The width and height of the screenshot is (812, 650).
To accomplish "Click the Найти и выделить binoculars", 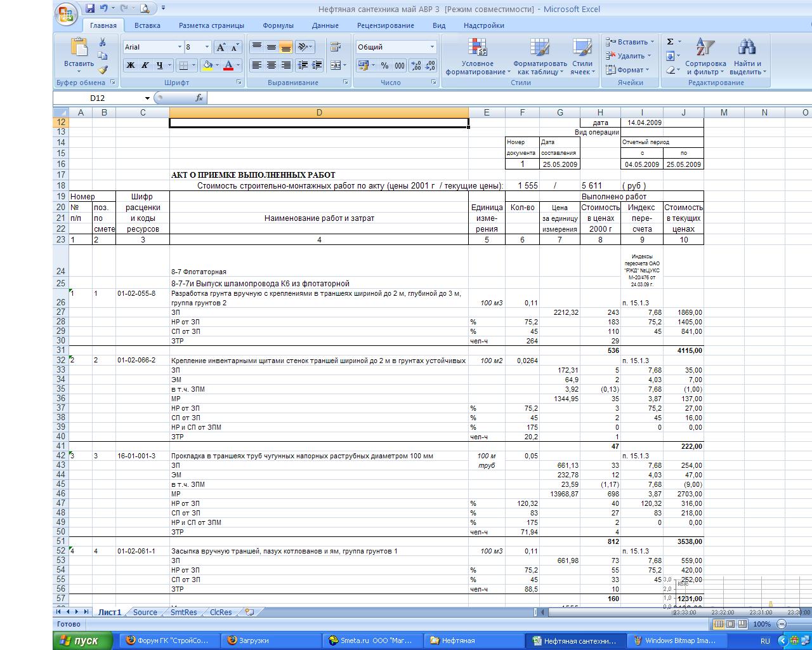I will coord(747,57).
